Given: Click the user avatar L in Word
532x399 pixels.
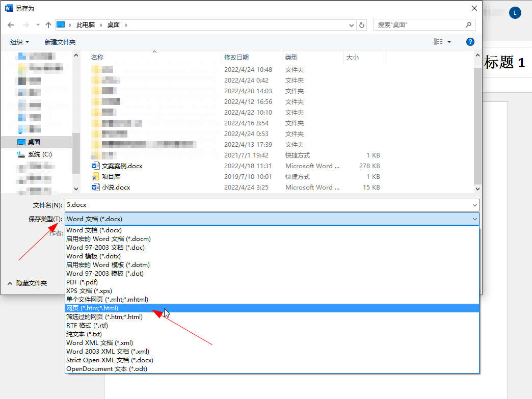Looking at the screenshot, I should click(x=515, y=13).
